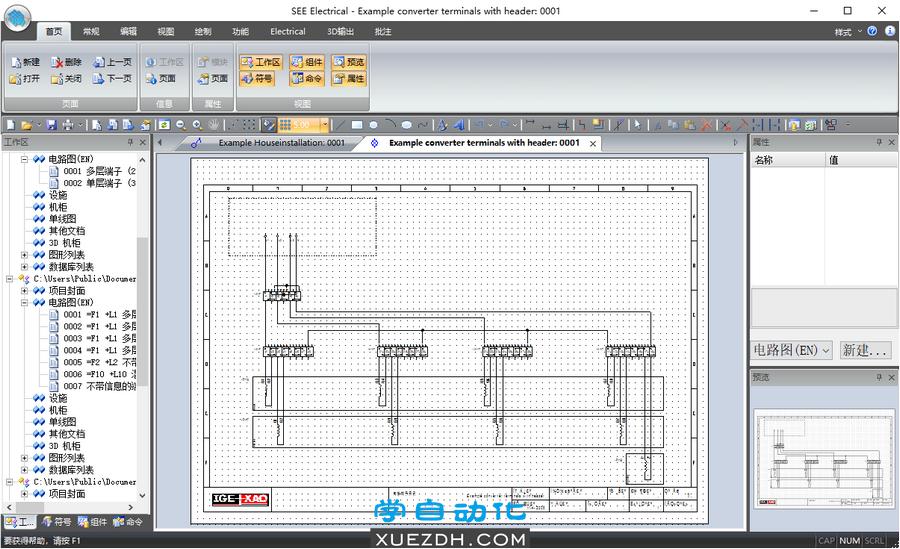Image resolution: width=900 pixels, height=549 pixels.
Task: Expand the second 图形列表 tree node
Action: tap(24, 458)
